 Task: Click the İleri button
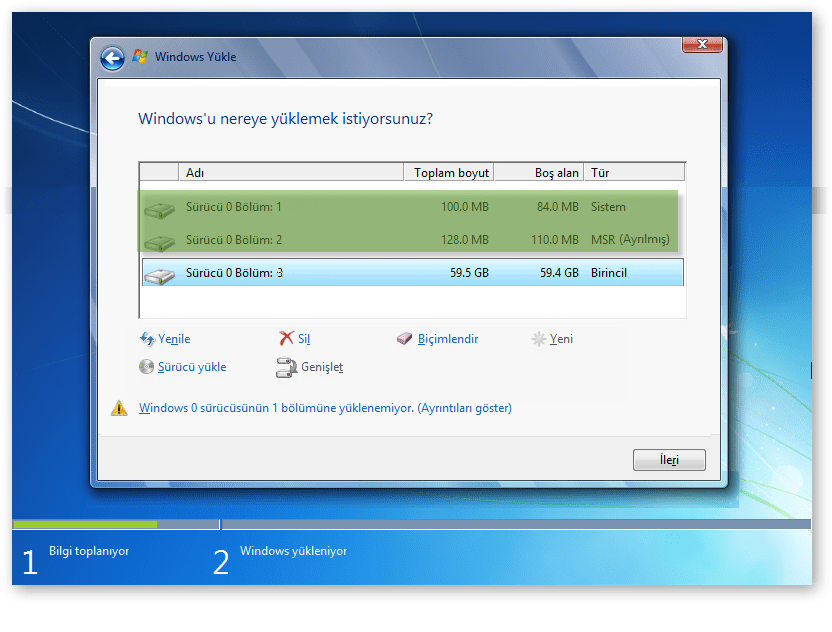(669, 460)
